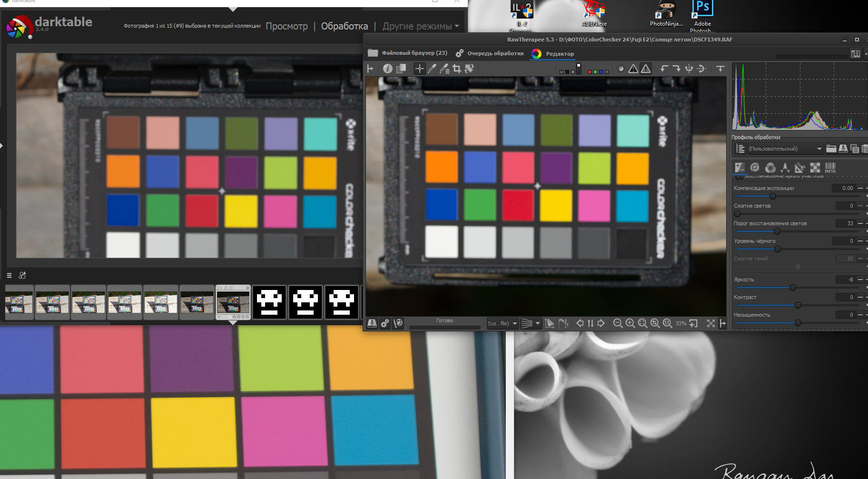Load processing profile from file
This screenshot has height=479, width=868.
click(831, 149)
